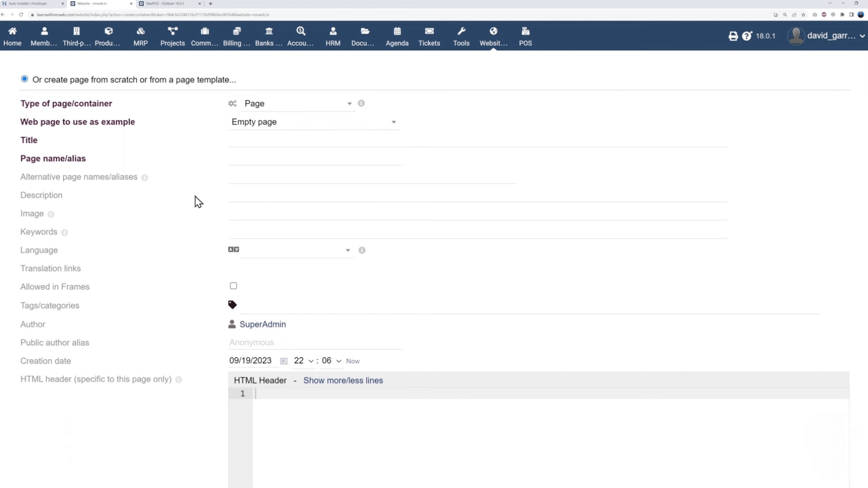Screen dimensions: 868x488
Task: Select the create page from scratch radio button
Action: point(24,79)
